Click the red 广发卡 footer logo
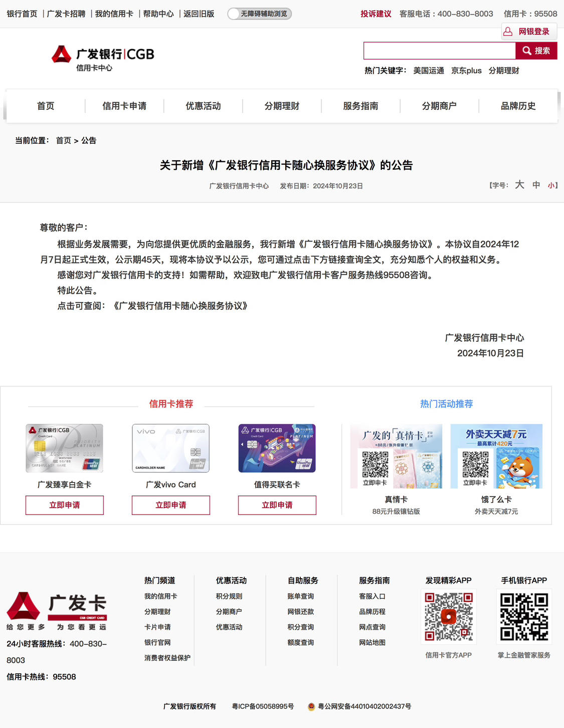The height and width of the screenshot is (728, 564). click(x=57, y=611)
